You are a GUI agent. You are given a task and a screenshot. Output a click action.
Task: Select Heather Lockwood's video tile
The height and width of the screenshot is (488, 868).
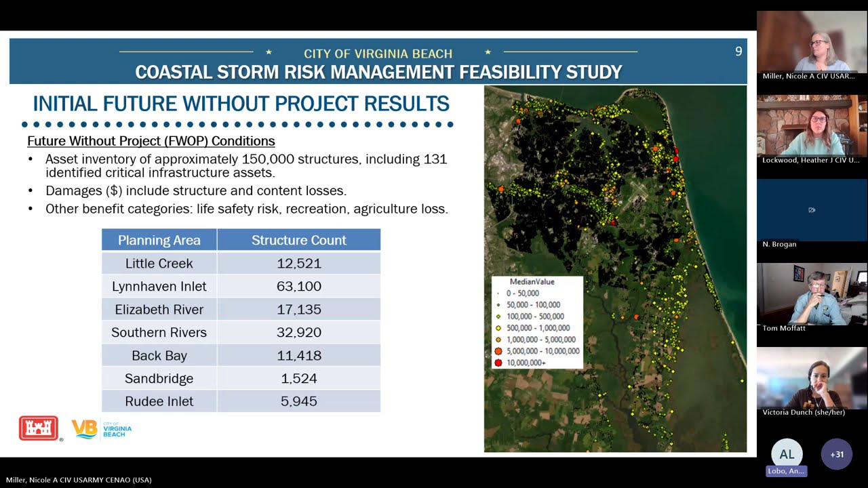812,130
